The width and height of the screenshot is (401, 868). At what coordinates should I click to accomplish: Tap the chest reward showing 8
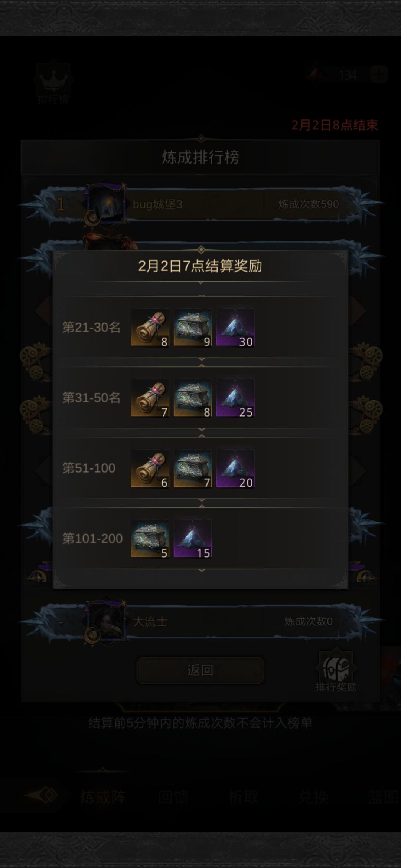coord(192,398)
